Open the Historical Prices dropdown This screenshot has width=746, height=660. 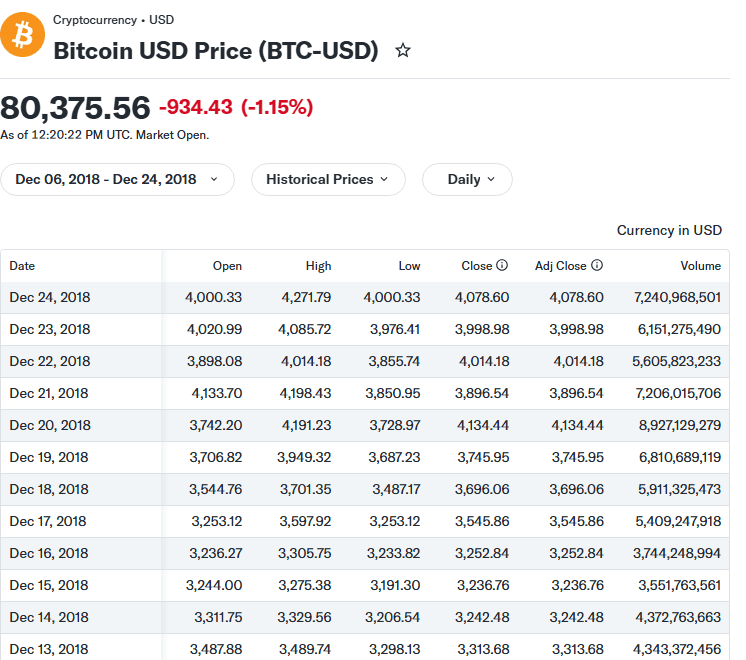pos(328,179)
